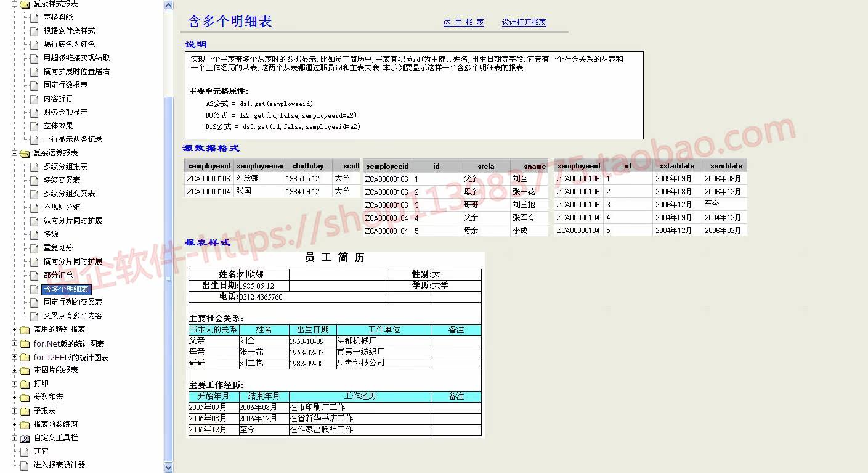Select 不规则分组 in the tree
This screenshot has width=868, height=473.
point(62,207)
